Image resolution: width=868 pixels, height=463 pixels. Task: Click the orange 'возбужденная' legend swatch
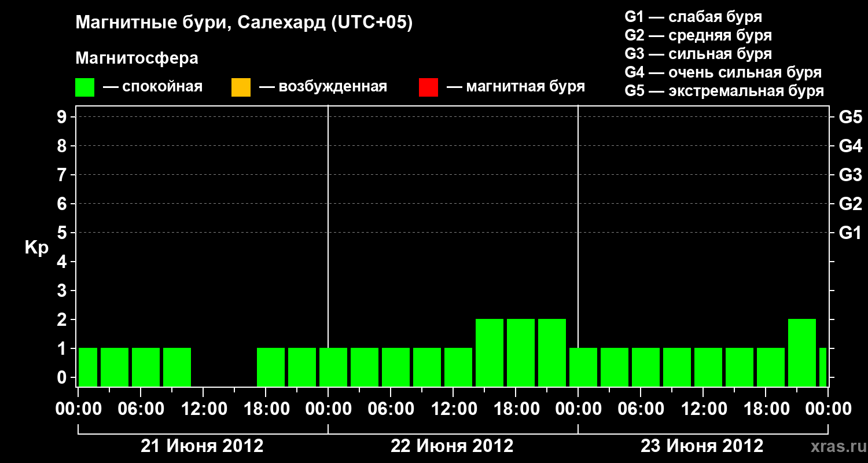(x=241, y=87)
